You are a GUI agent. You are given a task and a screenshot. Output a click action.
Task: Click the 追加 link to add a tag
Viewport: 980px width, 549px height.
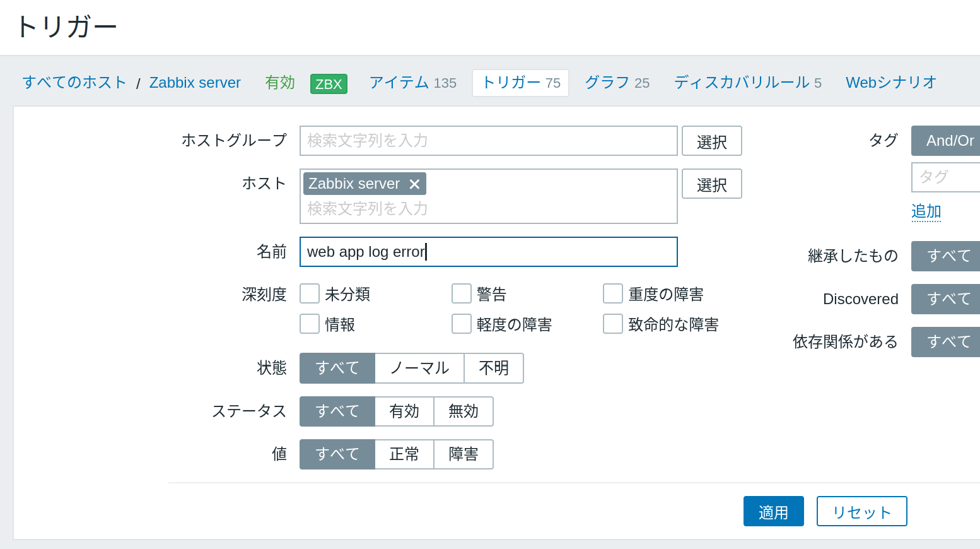point(925,211)
